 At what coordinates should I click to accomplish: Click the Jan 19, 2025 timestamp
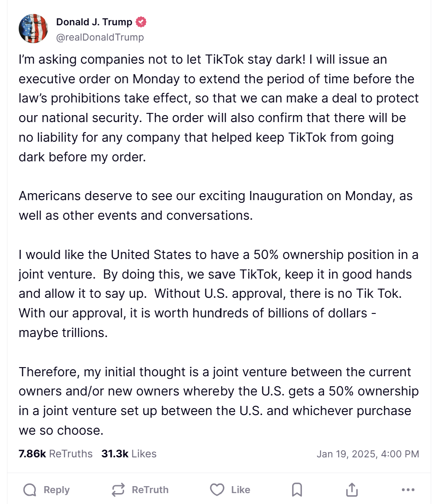pos(368,454)
